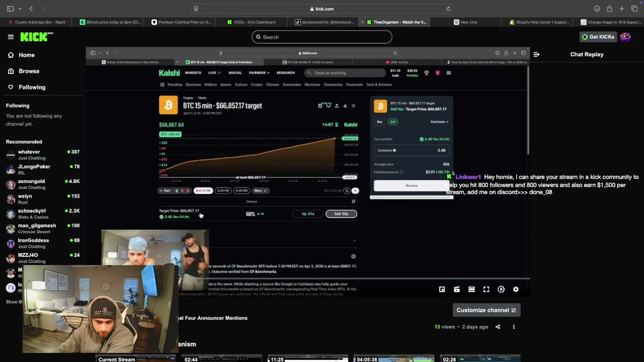Select MARKETS in Kalshi video nav

click(x=193, y=73)
